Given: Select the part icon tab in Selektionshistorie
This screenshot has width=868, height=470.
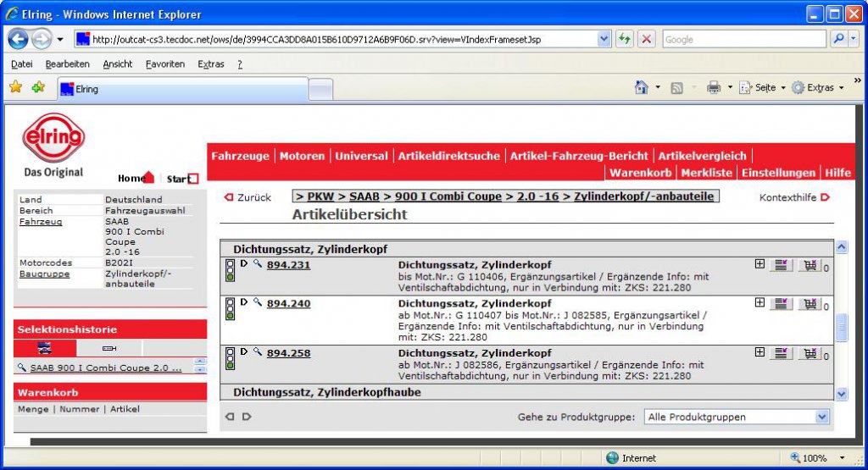Looking at the screenshot, I should [109, 348].
